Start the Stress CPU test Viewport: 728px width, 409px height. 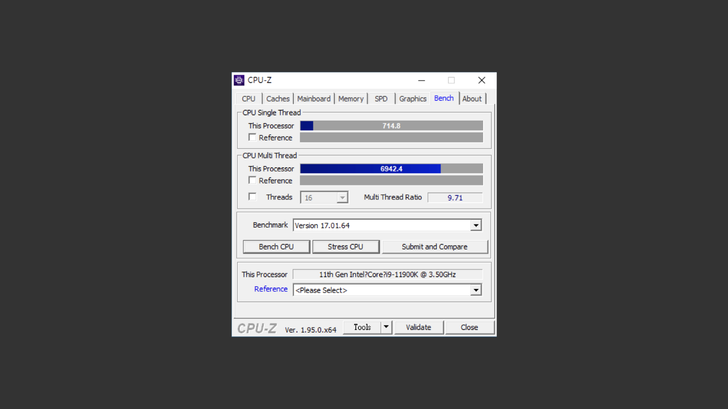click(x=345, y=247)
